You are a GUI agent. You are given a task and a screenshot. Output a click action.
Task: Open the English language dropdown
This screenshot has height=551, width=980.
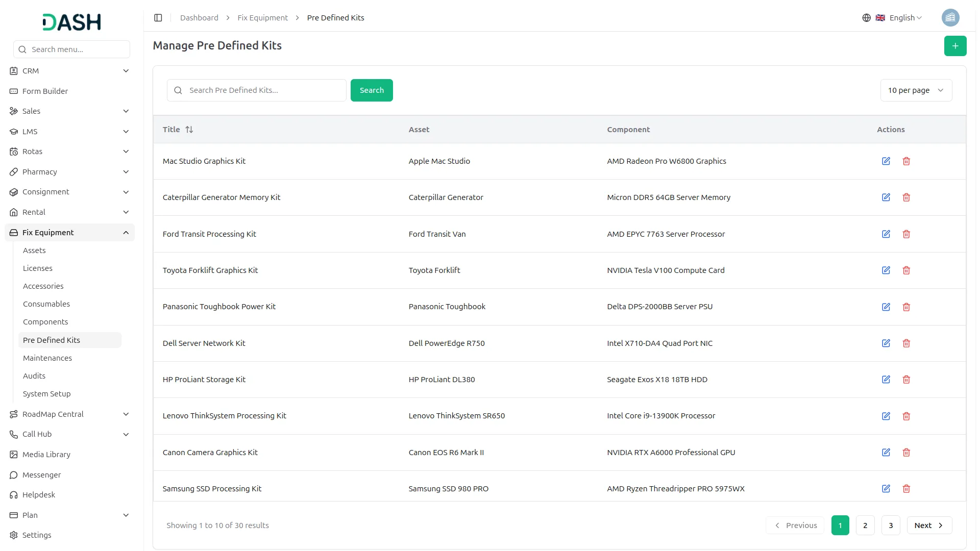(905, 18)
